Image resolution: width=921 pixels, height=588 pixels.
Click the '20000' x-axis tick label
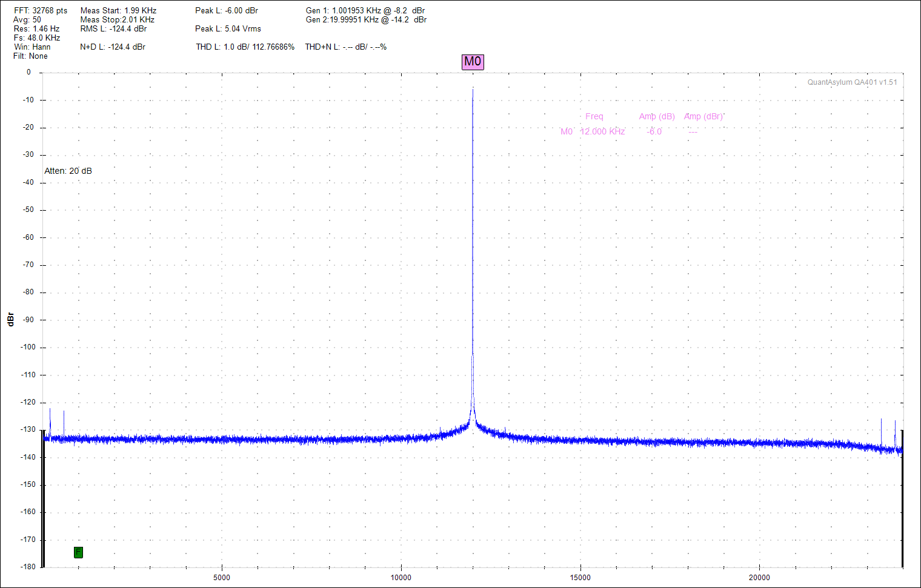tap(759, 578)
